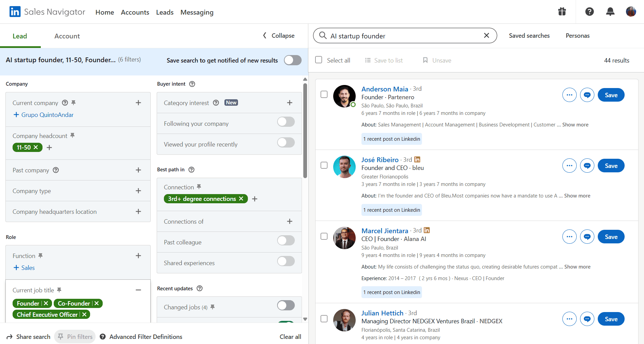Message Marcel Jientara via chat icon
This screenshot has height=344, width=644.
(x=587, y=237)
